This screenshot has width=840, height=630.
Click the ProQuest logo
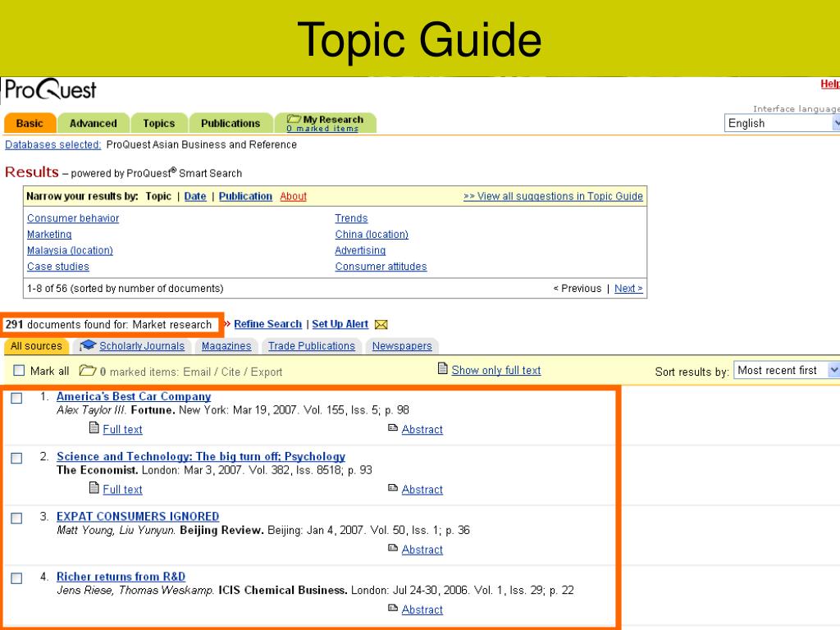pos(50,89)
